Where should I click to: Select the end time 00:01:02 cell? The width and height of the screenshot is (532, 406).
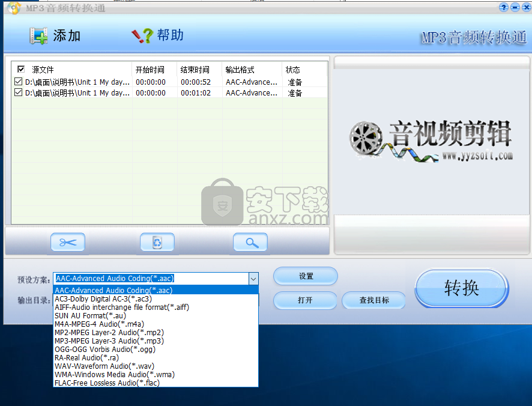(196, 92)
